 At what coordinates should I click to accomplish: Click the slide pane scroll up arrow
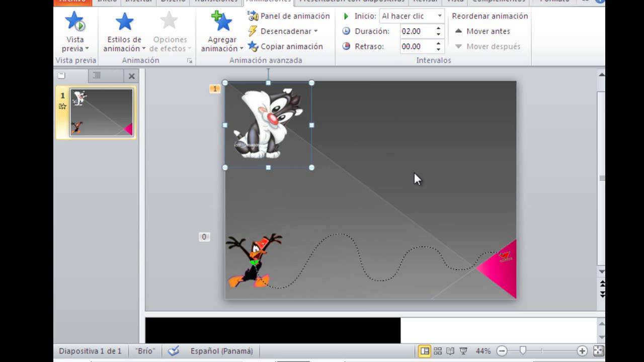click(x=601, y=74)
